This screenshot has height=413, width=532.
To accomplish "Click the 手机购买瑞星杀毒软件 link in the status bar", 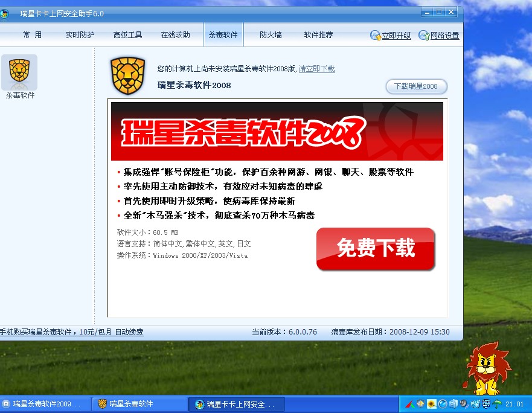I will pos(72,332).
